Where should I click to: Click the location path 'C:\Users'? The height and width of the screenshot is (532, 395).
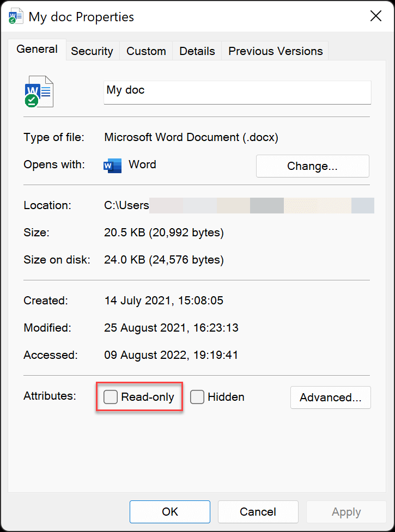pyautogui.click(x=126, y=205)
